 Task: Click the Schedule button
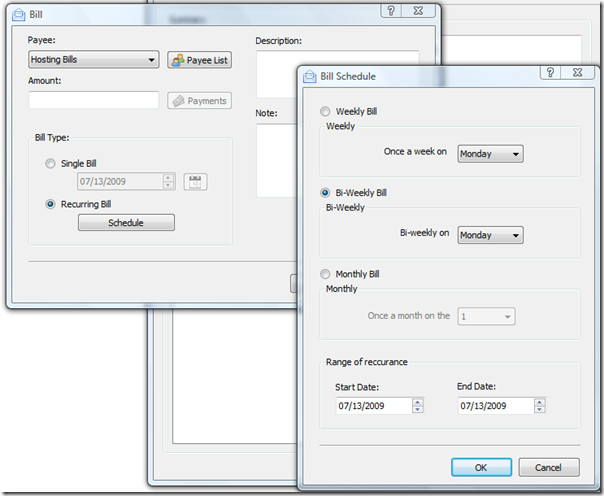[x=126, y=223]
